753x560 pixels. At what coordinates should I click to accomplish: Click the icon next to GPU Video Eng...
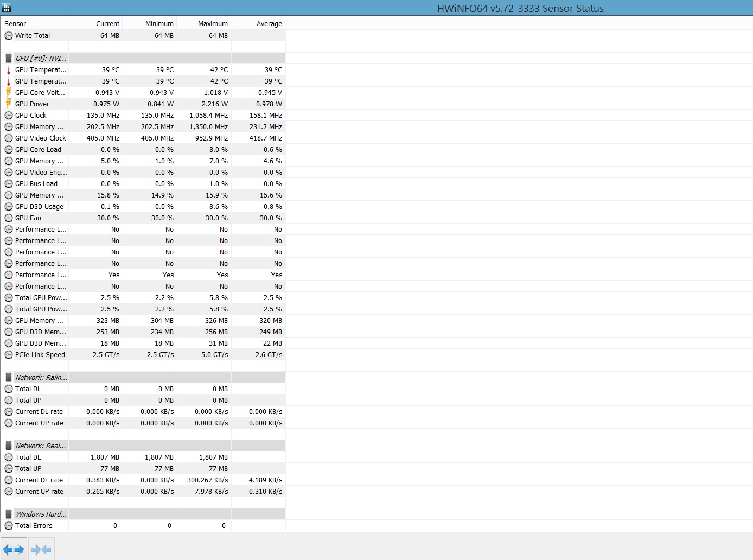(x=9, y=173)
